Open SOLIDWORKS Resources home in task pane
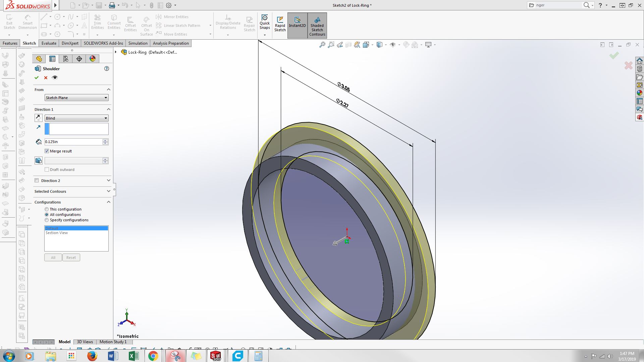 pos(640,61)
